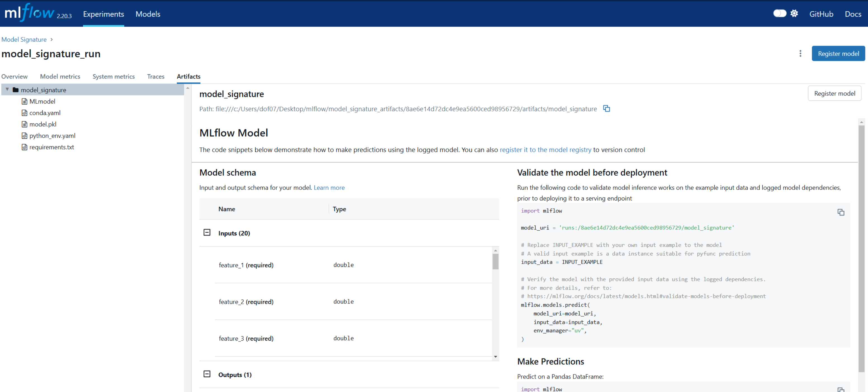Switch to the Model metrics tab
Image resolution: width=868 pixels, height=392 pixels.
(x=60, y=77)
